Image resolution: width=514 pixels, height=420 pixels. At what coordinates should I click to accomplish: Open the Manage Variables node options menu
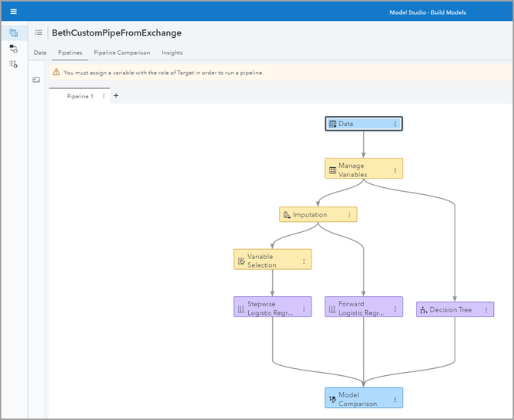395,170
